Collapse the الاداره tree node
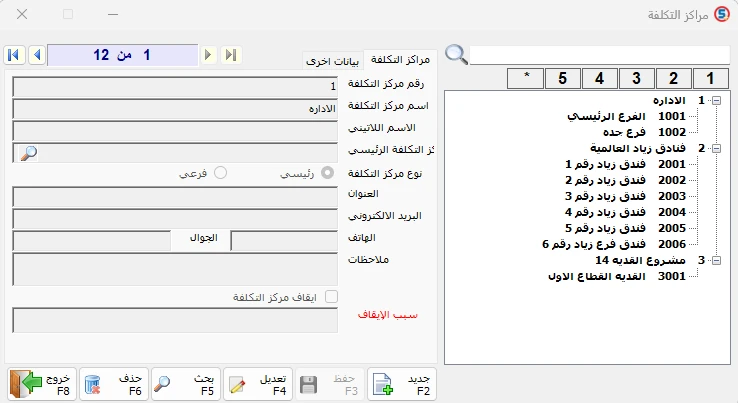The image size is (738, 403). pos(716,100)
